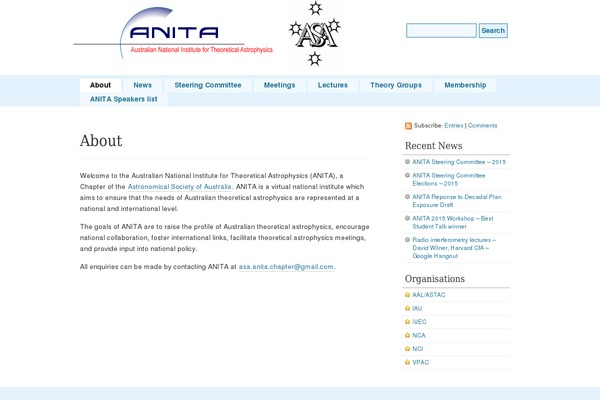Click the orange RSS feed icon

pyautogui.click(x=408, y=126)
